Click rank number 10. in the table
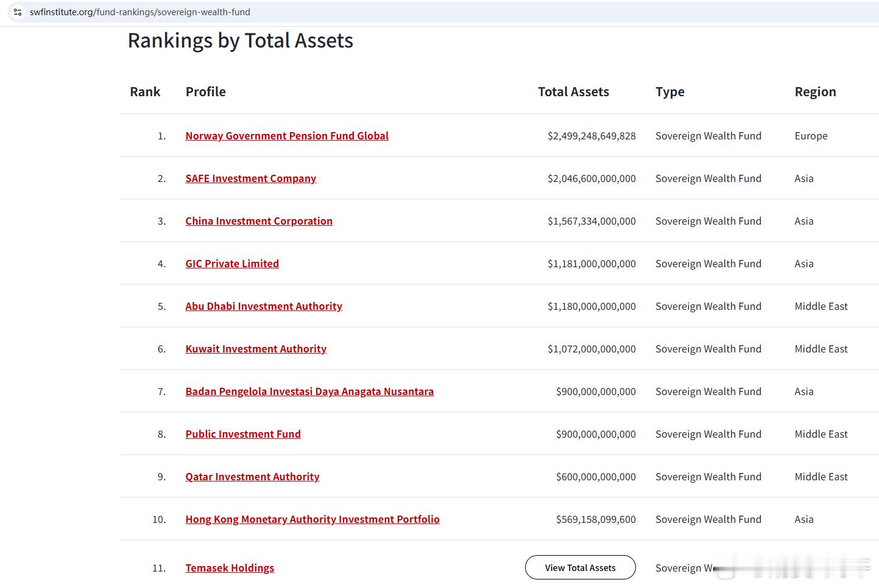 [159, 519]
